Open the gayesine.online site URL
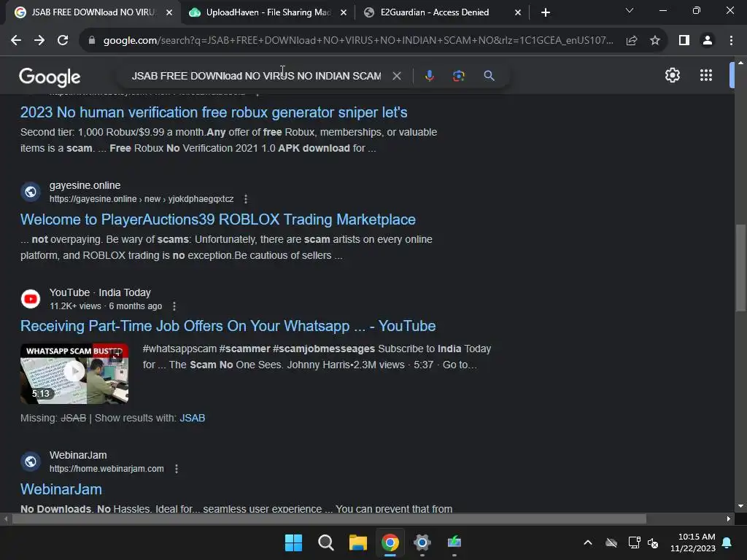The height and width of the screenshot is (560, 747). tap(142, 199)
